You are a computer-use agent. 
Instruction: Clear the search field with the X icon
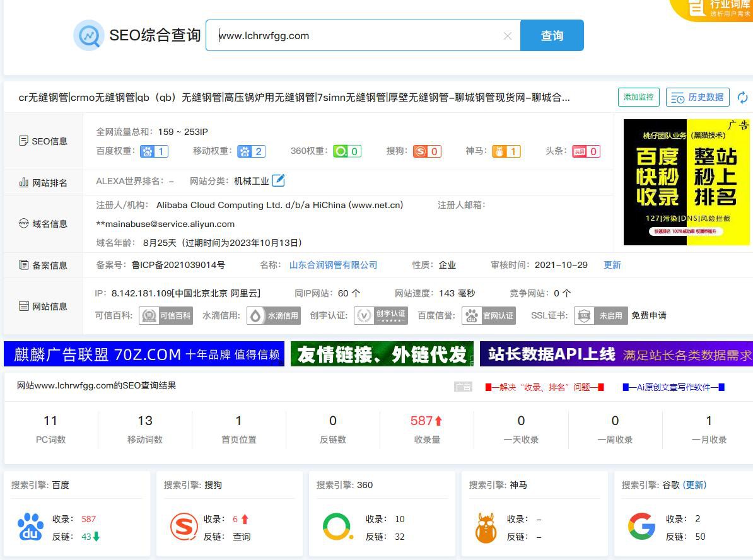click(x=508, y=36)
